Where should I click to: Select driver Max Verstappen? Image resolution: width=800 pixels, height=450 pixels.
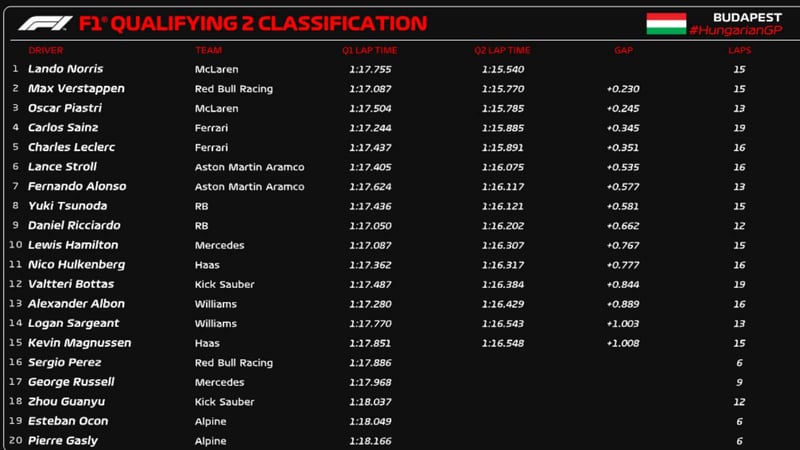(76, 88)
